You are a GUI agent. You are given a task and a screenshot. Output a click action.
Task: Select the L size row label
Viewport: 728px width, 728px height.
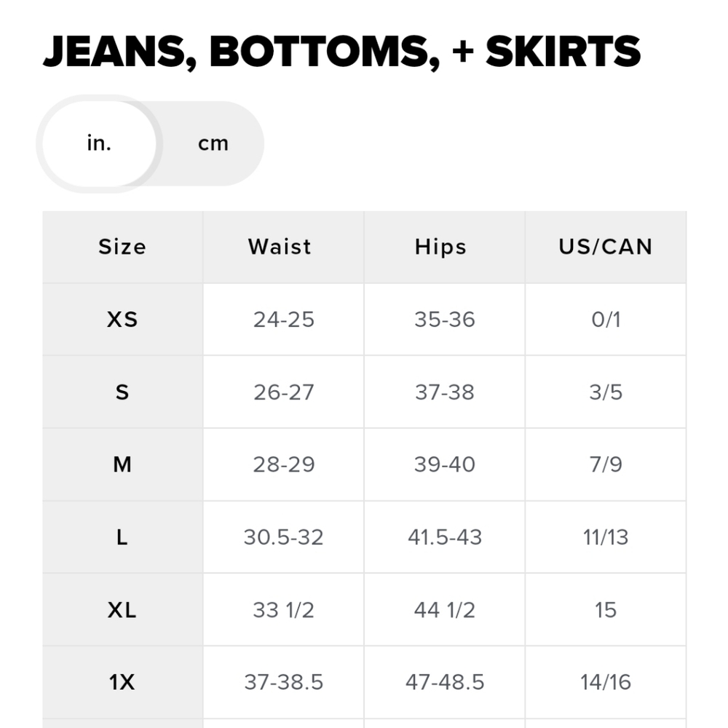click(x=122, y=537)
